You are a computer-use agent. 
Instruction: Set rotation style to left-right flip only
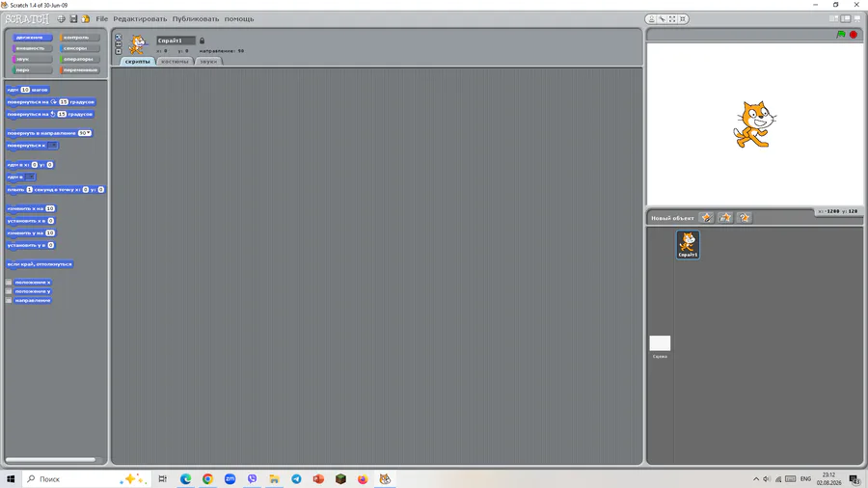coord(118,44)
